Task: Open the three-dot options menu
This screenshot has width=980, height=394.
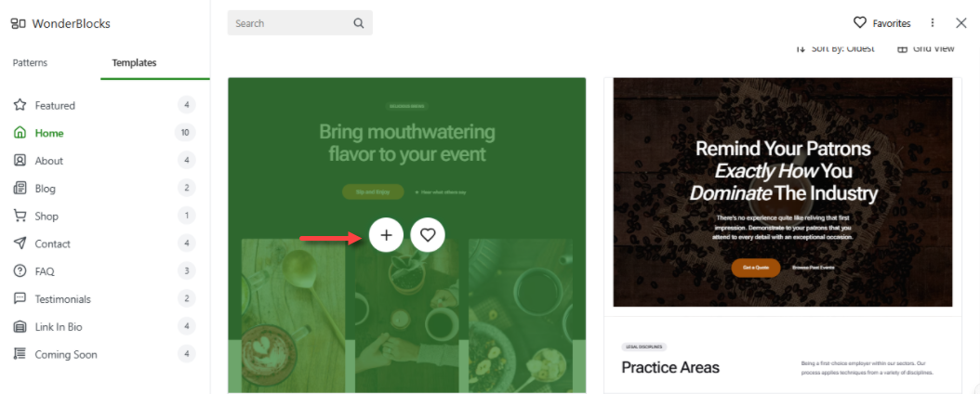Action: (x=933, y=23)
